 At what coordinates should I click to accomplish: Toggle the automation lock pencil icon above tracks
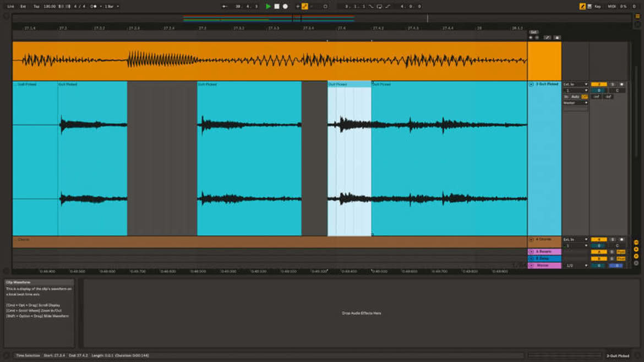pos(548,37)
